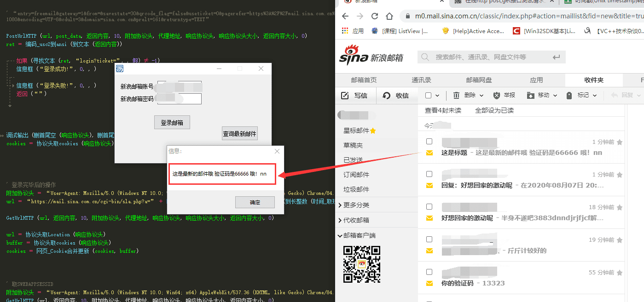
Task: Check the checkbox of the 66666 verification email
Action: coord(429,141)
